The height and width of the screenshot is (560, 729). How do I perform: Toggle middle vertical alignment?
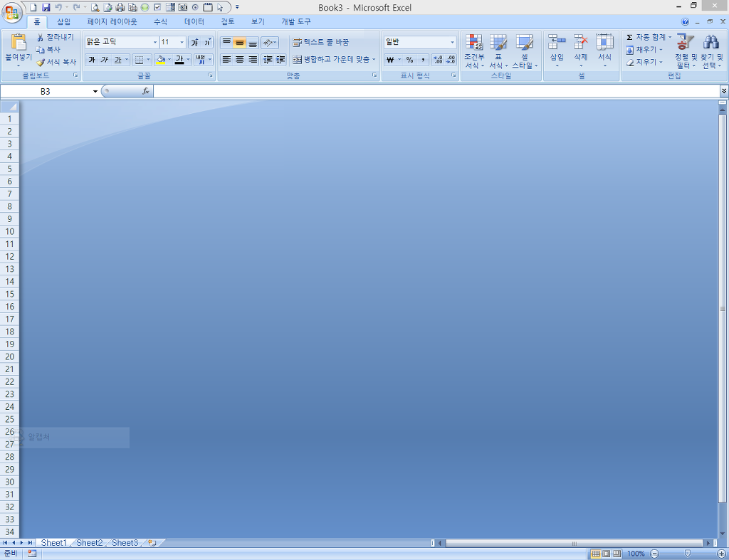click(239, 42)
